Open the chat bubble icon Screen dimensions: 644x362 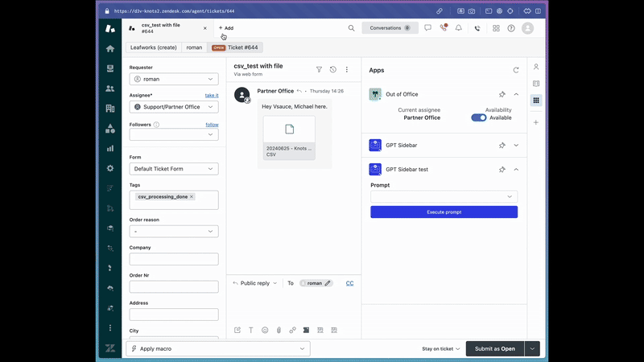click(x=427, y=28)
